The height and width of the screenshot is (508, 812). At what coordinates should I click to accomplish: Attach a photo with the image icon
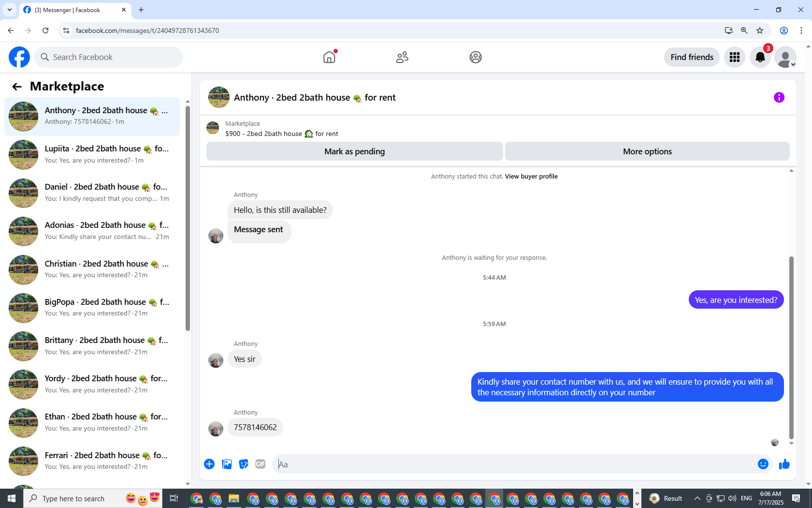pos(227,464)
